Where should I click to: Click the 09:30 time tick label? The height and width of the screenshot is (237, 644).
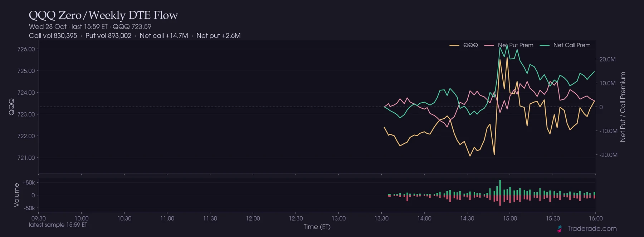pos(39,218)
